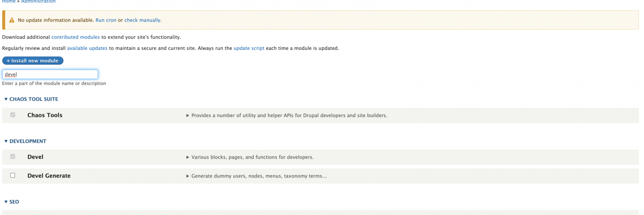Collapse the Chaos Tool Suite section

31,99
